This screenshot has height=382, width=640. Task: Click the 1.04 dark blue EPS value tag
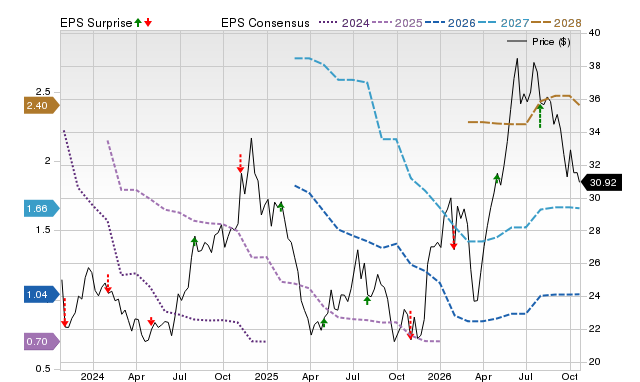pos(42,295)
